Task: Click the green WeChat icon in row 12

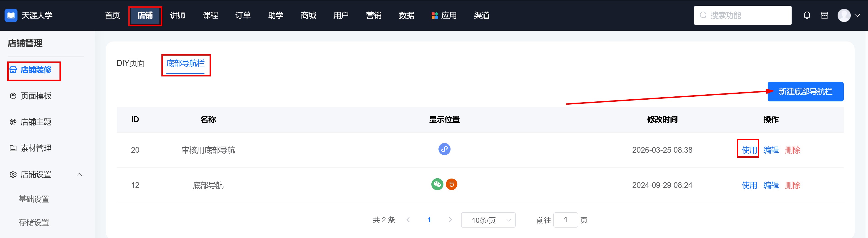Action: click(x=437, y=184)
